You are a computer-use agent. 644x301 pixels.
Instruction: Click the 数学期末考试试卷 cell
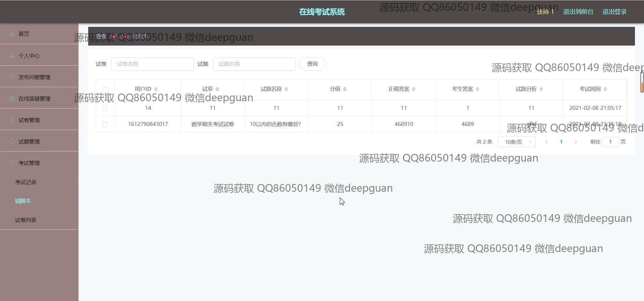[x=213, y=124]
